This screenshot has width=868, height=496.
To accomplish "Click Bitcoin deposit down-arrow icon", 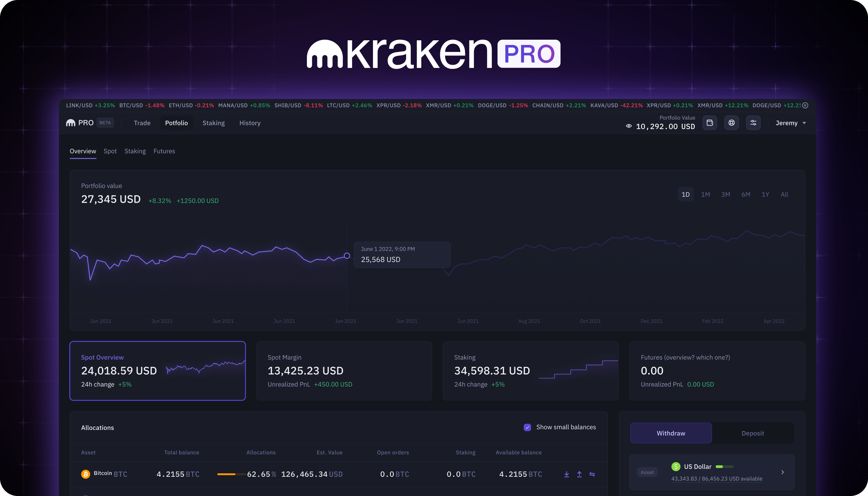I will pos(566,474).
